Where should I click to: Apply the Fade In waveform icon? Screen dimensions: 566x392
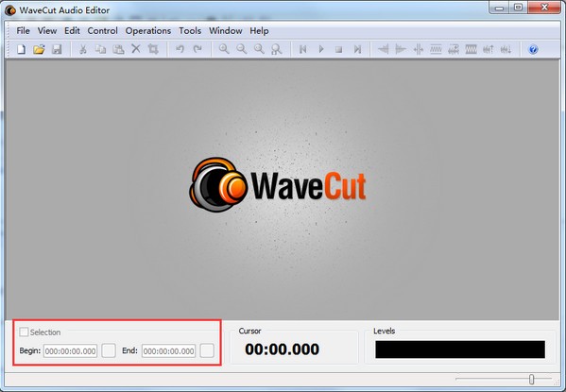[x=383, y=49]
